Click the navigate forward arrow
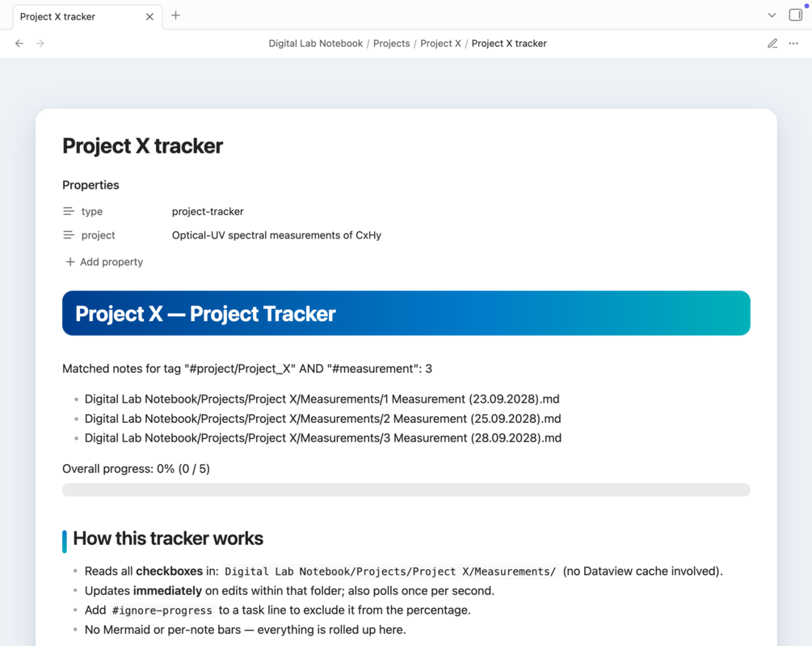This screenshot has height=646, width=812. point(40,44)
